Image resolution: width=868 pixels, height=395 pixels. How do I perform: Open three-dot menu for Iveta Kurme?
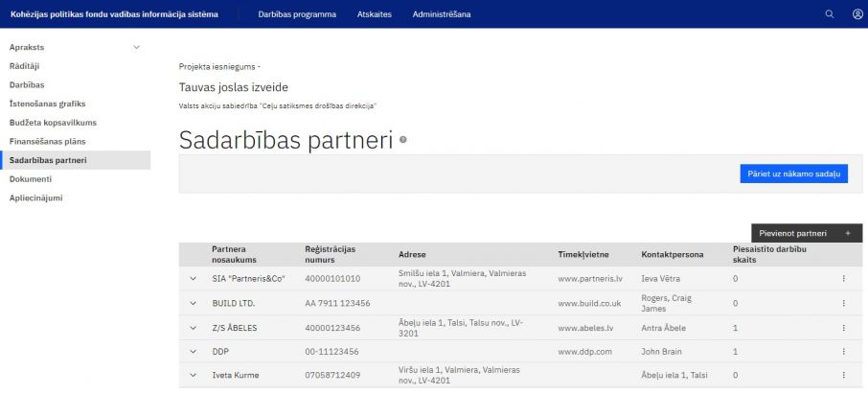click(x=843, y=375)
